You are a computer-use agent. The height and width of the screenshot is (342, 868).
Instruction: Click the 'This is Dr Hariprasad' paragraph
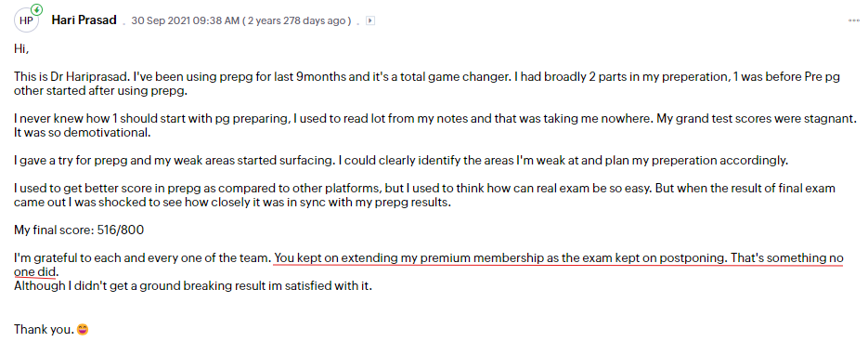427,85
